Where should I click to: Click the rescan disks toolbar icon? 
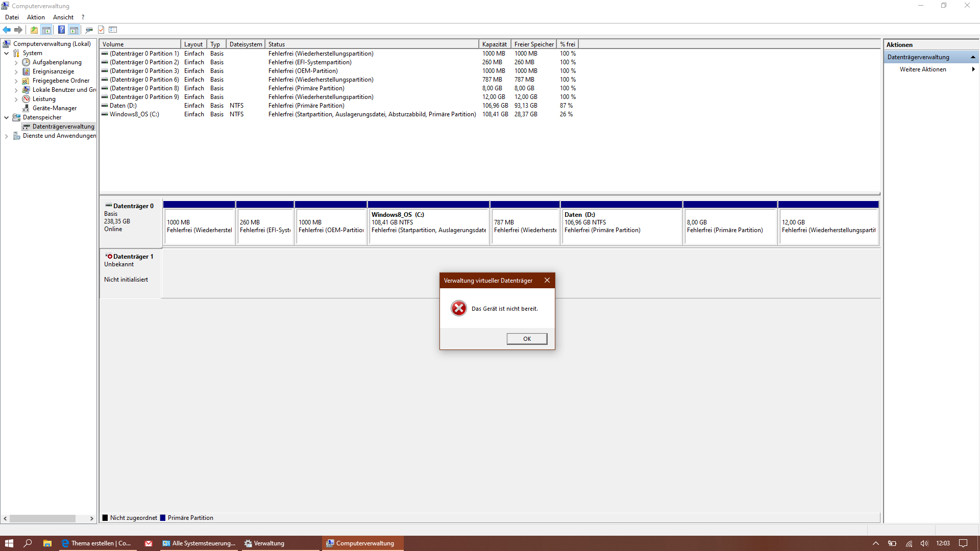click(89, 30)
